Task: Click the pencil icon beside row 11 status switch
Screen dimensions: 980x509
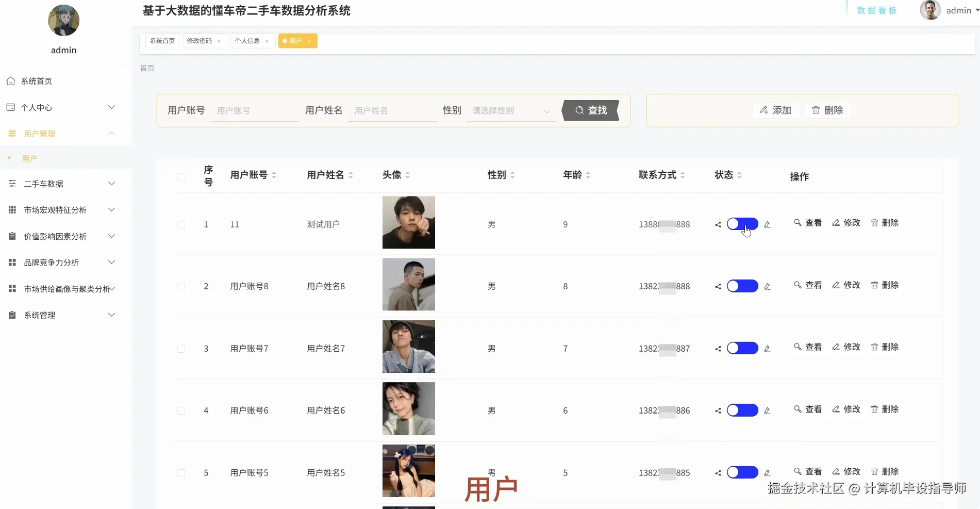Action: (767, 224)
